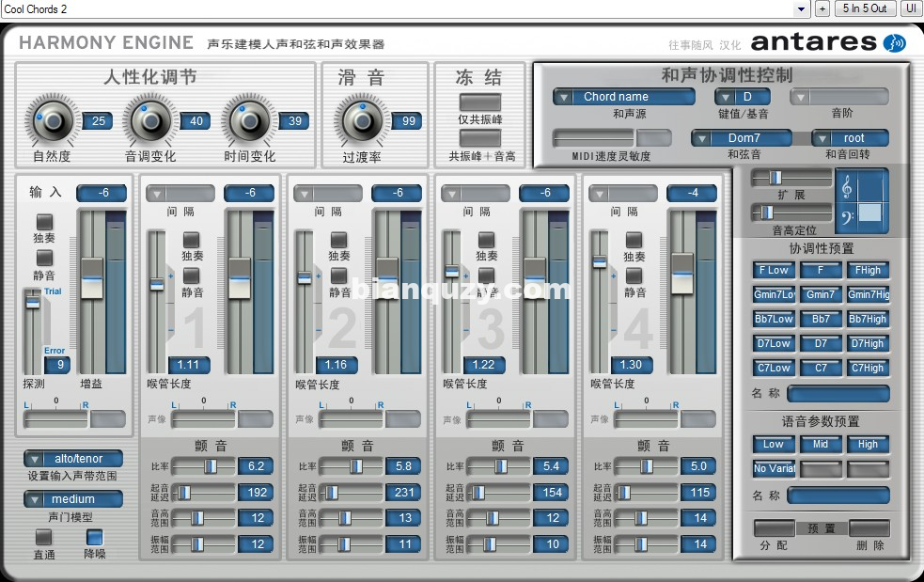The image size is (924, 582).
Task: Click the 音高定位 register slider
Action: [791, 212]
